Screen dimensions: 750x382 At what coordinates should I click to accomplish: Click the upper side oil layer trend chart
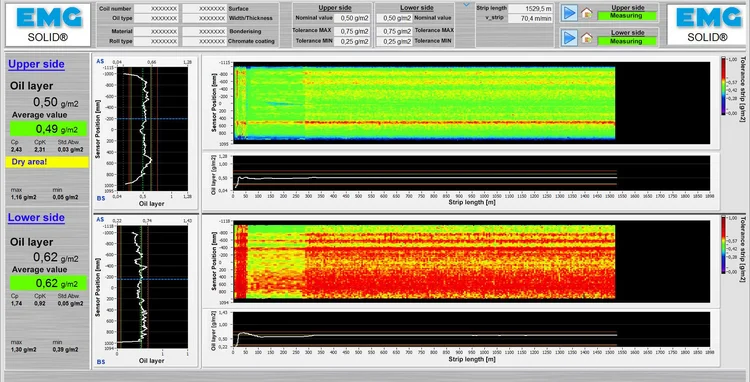pos(471,174)
